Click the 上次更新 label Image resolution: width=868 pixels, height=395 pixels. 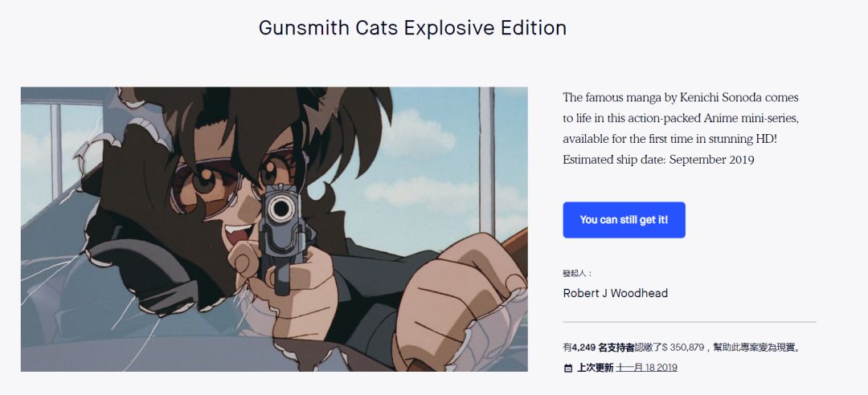(x=595, y=368)
